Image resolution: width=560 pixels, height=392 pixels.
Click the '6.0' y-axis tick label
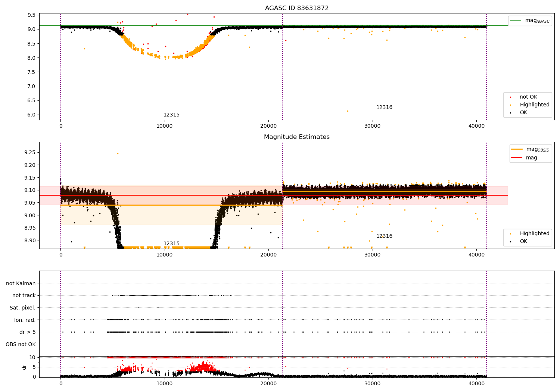32,115
